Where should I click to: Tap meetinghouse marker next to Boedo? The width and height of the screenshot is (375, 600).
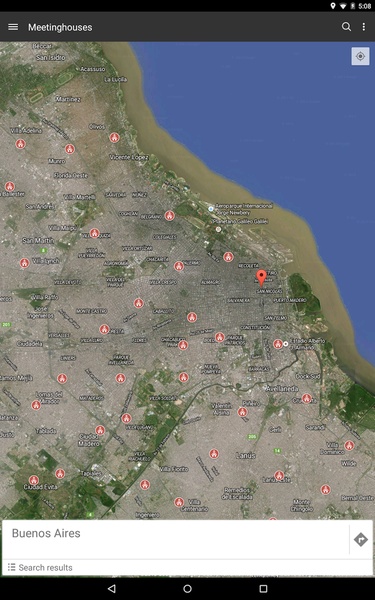click(220, 337)
